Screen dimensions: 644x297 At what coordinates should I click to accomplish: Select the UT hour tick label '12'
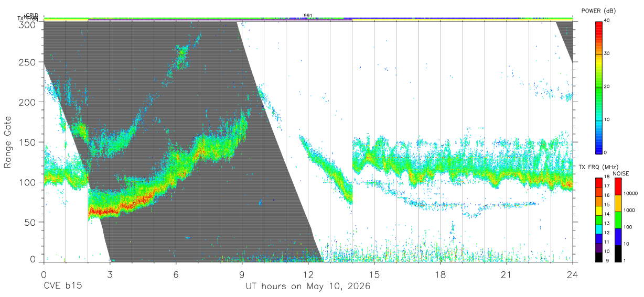click(x=308, y=274)
